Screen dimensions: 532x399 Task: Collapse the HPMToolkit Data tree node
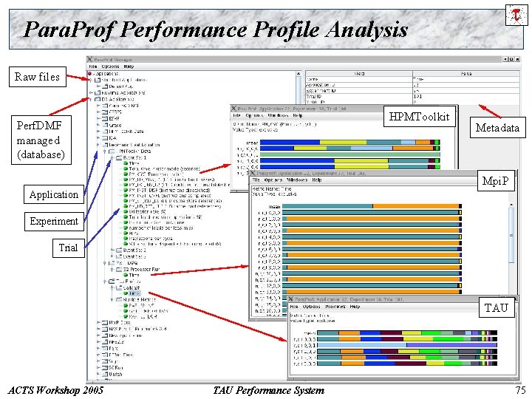tap(105, 151)
